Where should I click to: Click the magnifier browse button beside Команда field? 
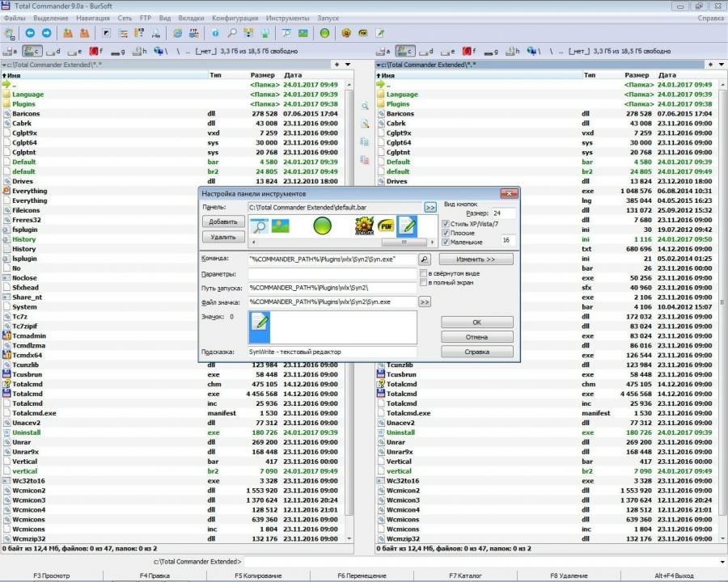pyautogui.click(x=425, y=259)
